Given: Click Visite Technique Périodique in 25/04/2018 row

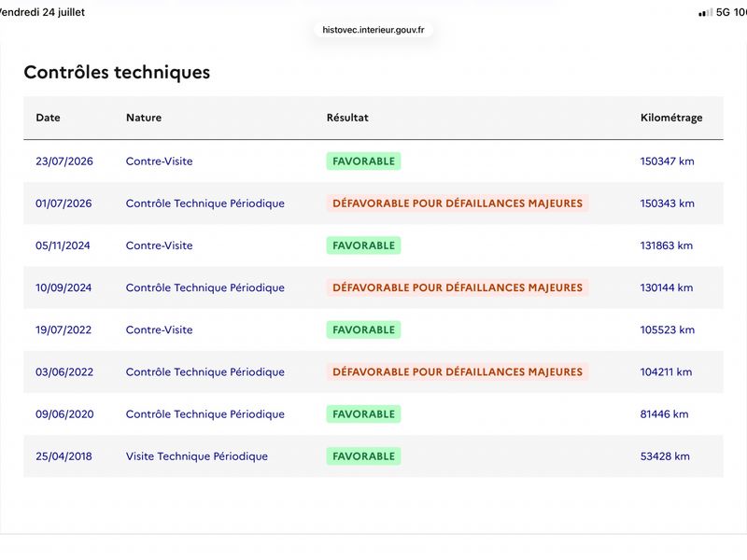Looking at the screenshot, I should click(x=197, y=456).
